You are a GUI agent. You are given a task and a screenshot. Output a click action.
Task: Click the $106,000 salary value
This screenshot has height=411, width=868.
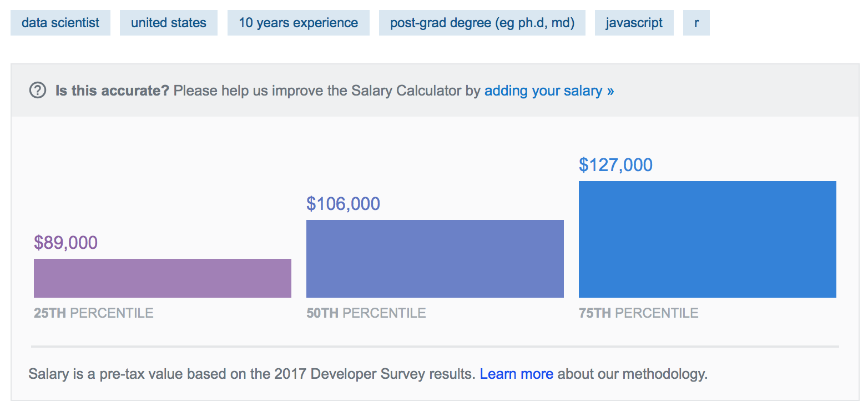[x=343, y=204]
